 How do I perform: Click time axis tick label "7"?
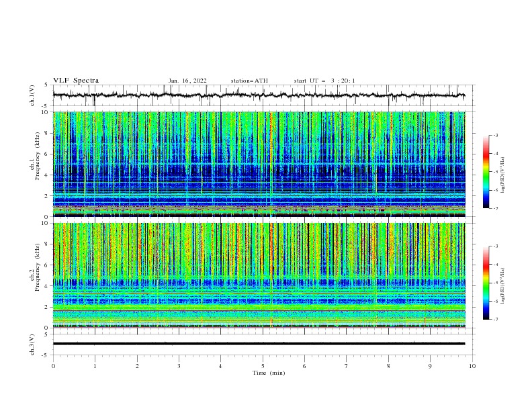click(x=347, y=366)
